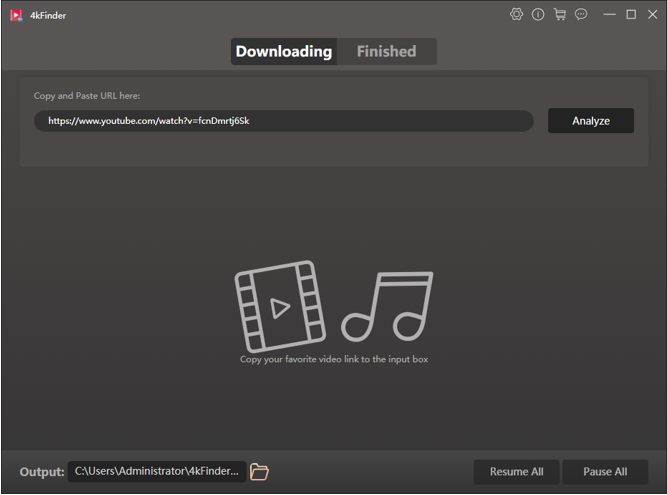The image size is (667, 495).
Task: Open the settings gear icon
Action: 516,14
